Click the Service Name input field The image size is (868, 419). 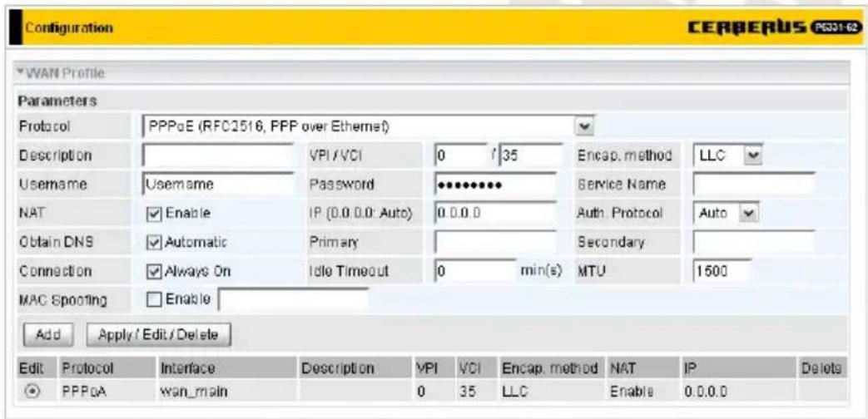753,184
